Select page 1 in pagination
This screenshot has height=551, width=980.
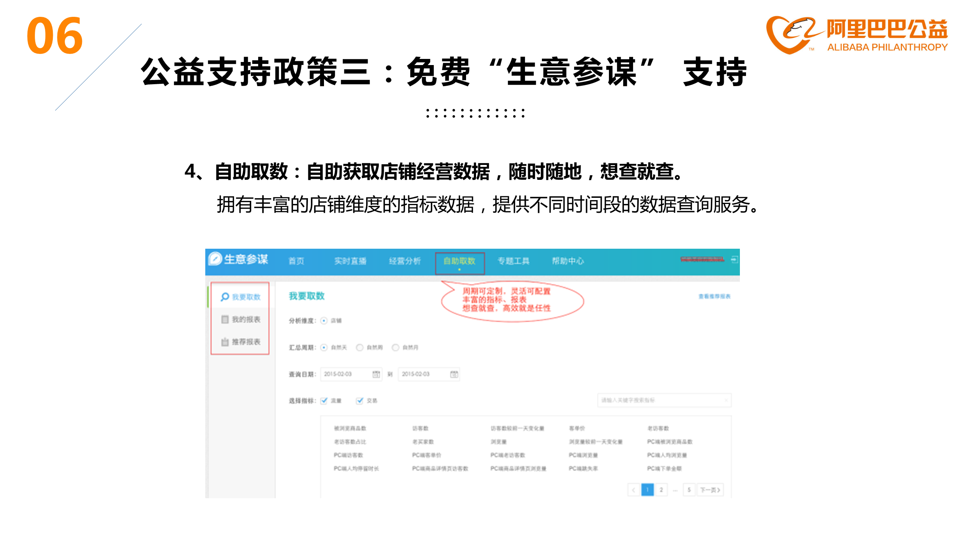[647, 490]
